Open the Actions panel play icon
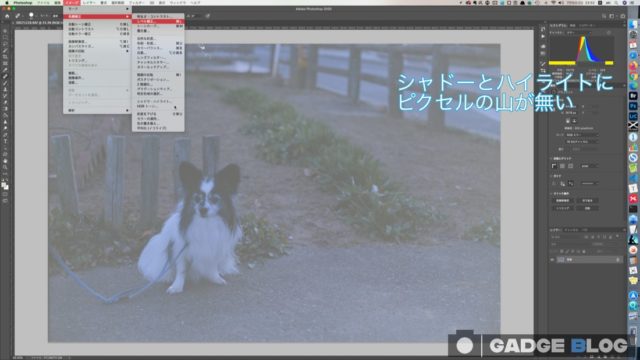Viewport: 640px width, 360px height. pos(543,37)
